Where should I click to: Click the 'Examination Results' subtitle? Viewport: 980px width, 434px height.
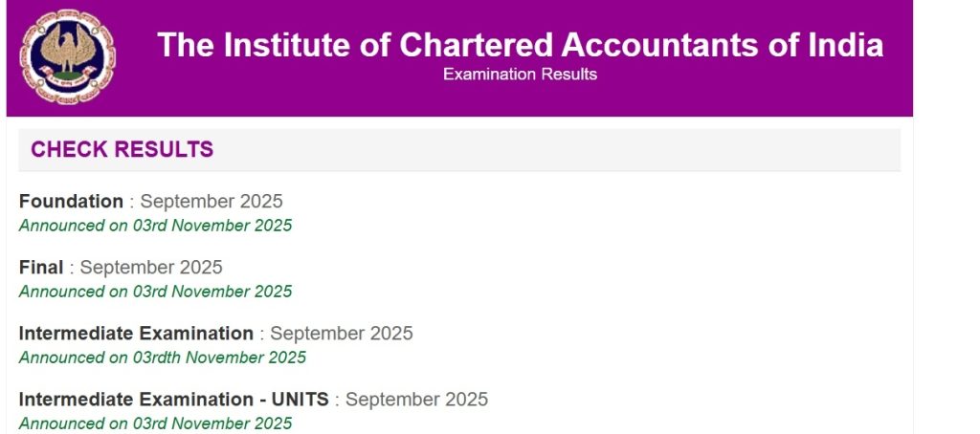coord(520,75)
